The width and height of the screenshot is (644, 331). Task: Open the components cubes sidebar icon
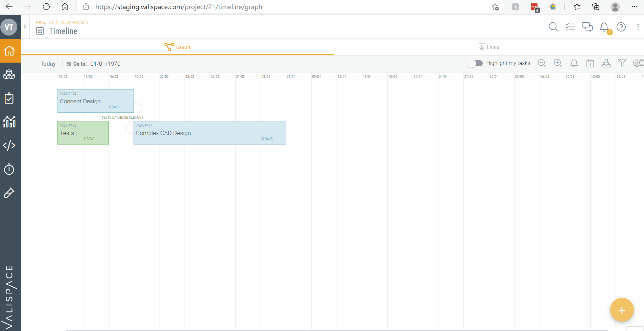point(9,74)
